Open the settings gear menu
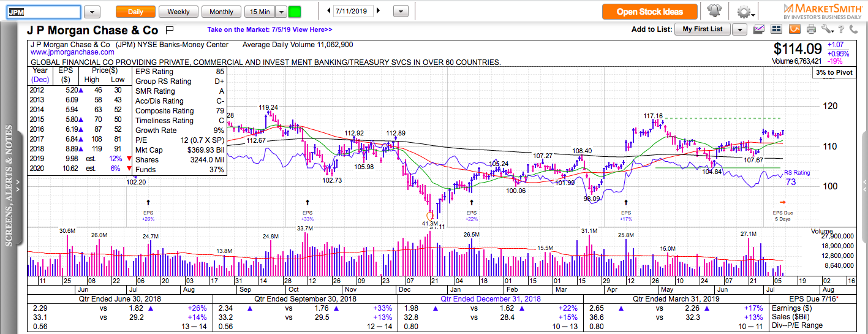The height and width of the screenshot is (334, 868). 744,12
